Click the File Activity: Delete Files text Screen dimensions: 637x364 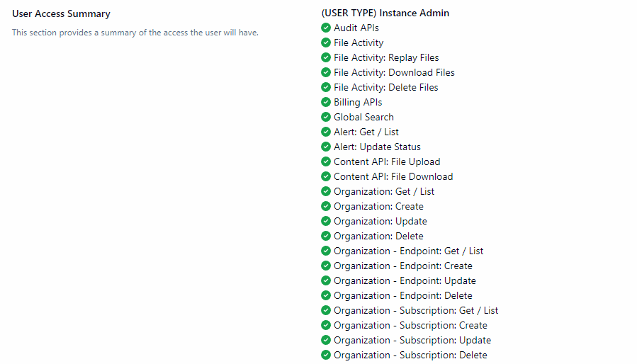[385, 87]
